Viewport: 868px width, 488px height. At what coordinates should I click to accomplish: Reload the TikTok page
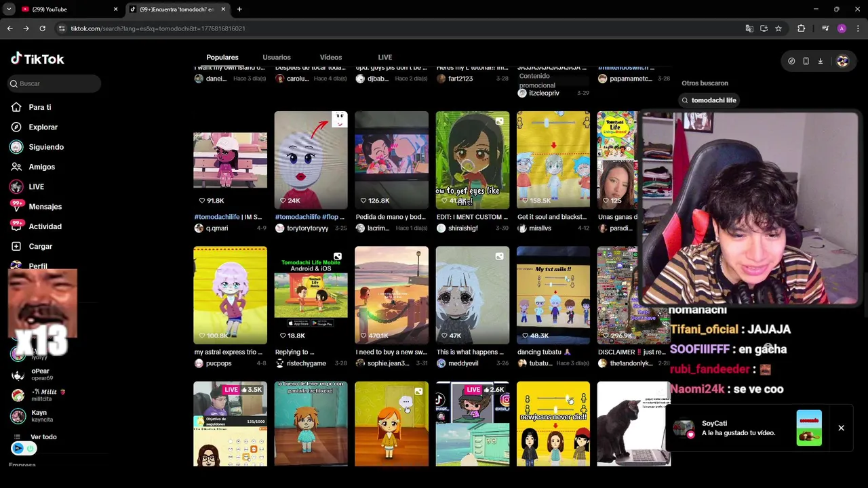[42, 28]
